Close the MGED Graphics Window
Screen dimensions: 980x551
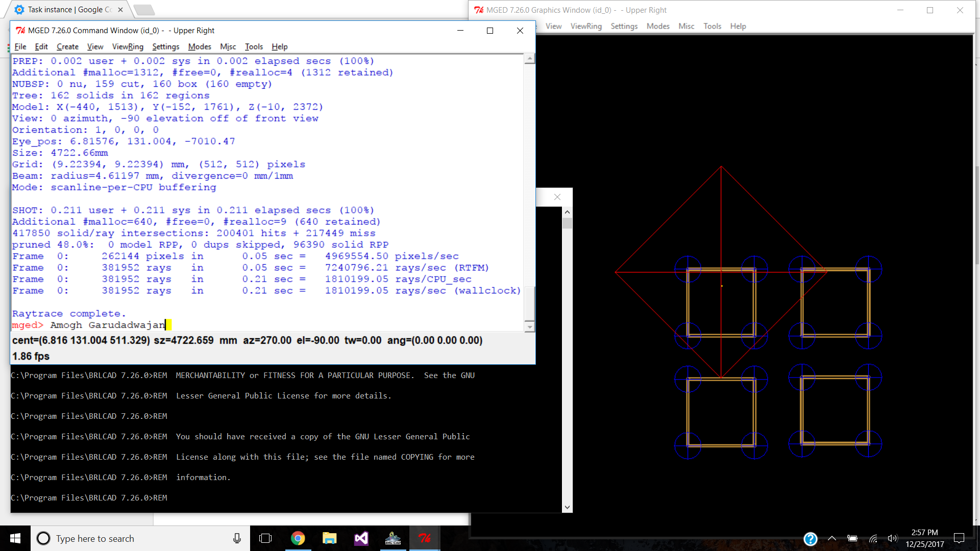(x=960, y=10)
